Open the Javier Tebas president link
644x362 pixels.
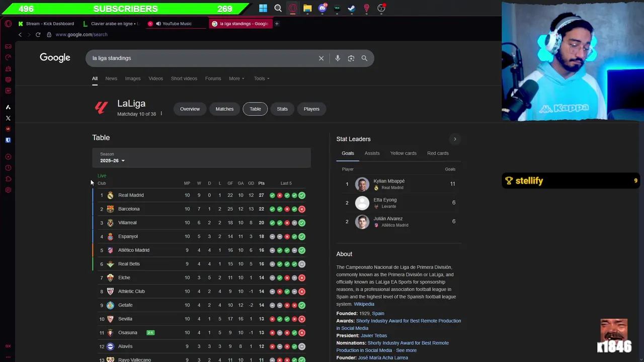pyautogui.click(x=373, y=335)
